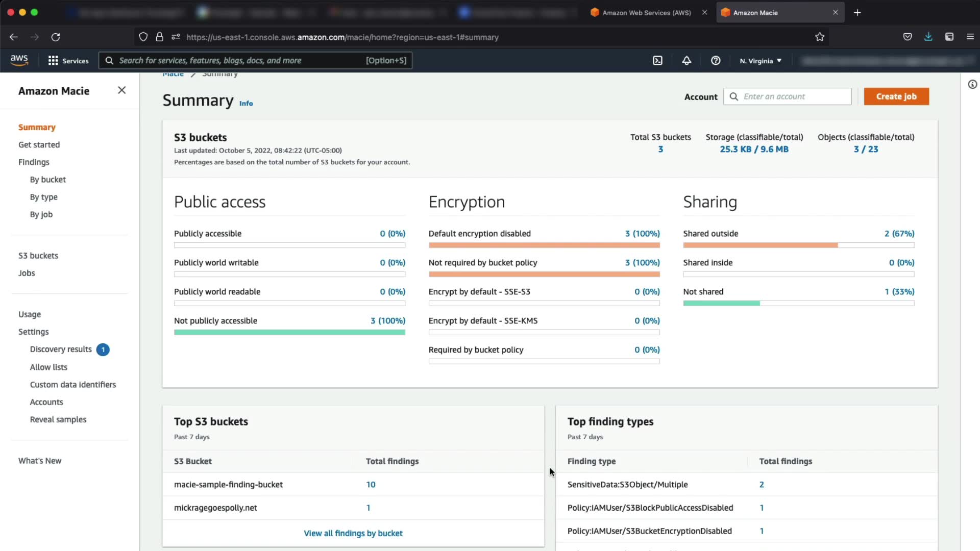Open View all findings by bucket link
The width and height of the screenshot is (980, 551).
353,533
